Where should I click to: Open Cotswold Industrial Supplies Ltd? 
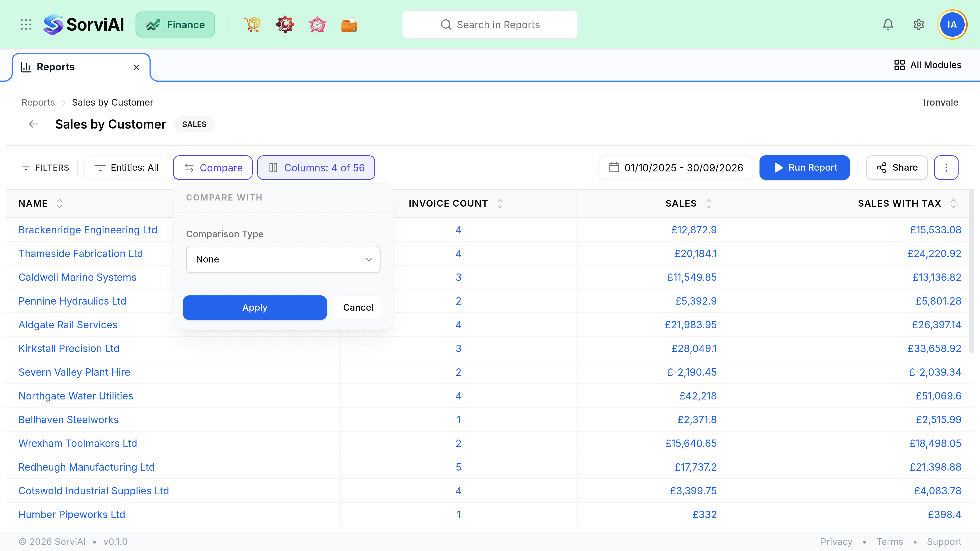94,491
